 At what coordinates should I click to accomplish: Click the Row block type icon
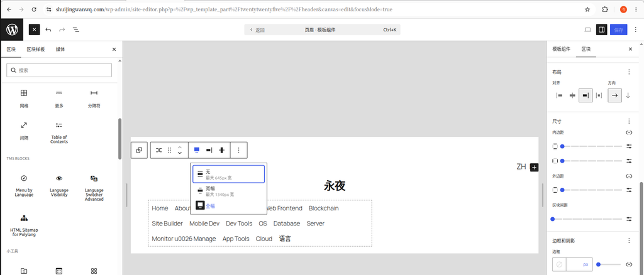click(159, 150)
